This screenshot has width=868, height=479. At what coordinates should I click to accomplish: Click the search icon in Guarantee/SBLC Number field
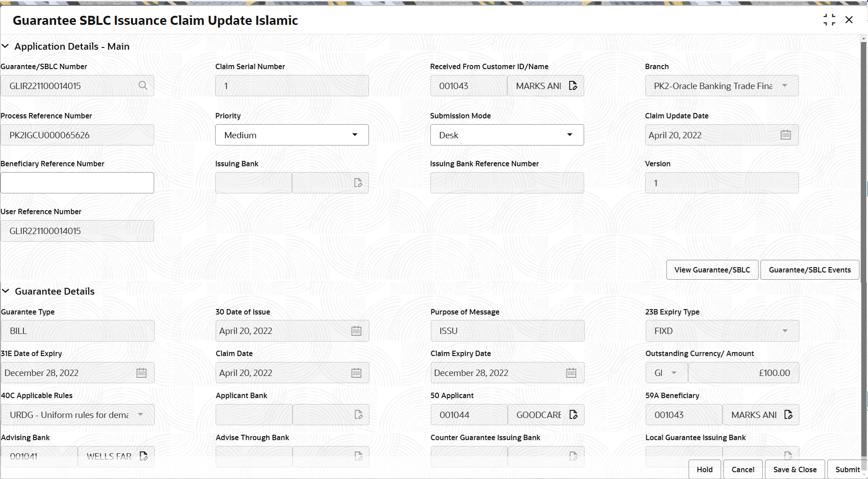coord(143,85)
